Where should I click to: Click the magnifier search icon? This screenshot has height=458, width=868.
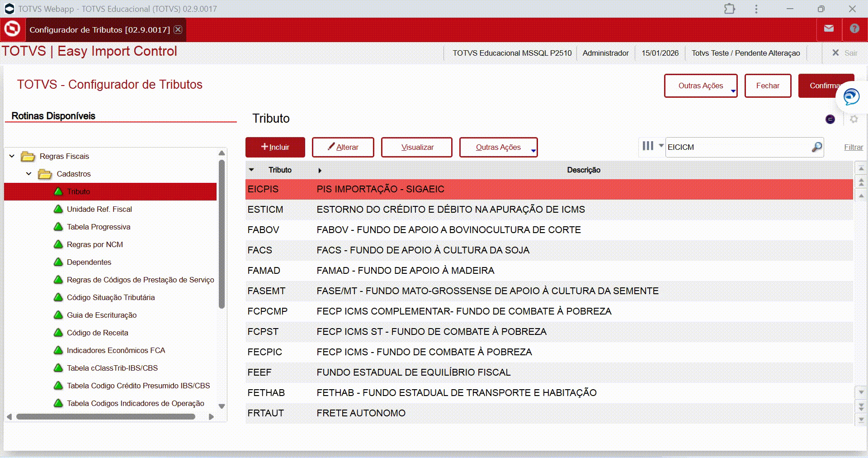[816, 147]
